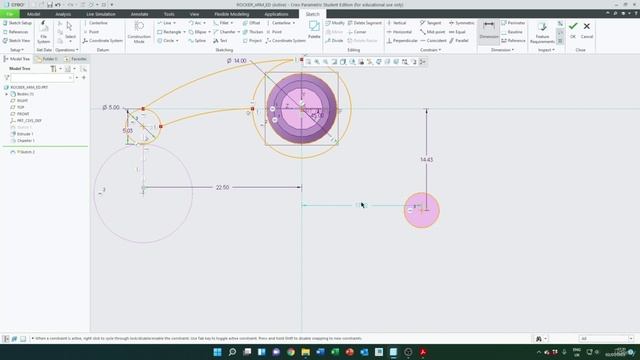
Task: Apply the Mid-point constraint
Action: (433, 32)
